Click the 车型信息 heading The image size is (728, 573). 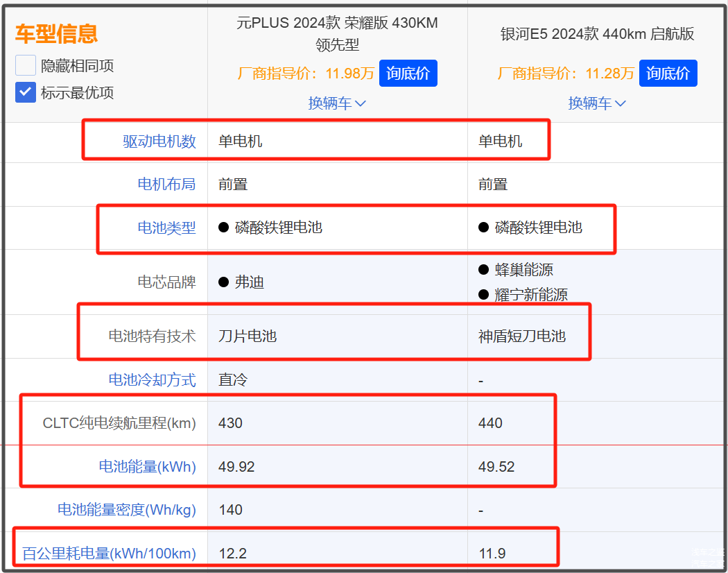click(x=56, y=33)
